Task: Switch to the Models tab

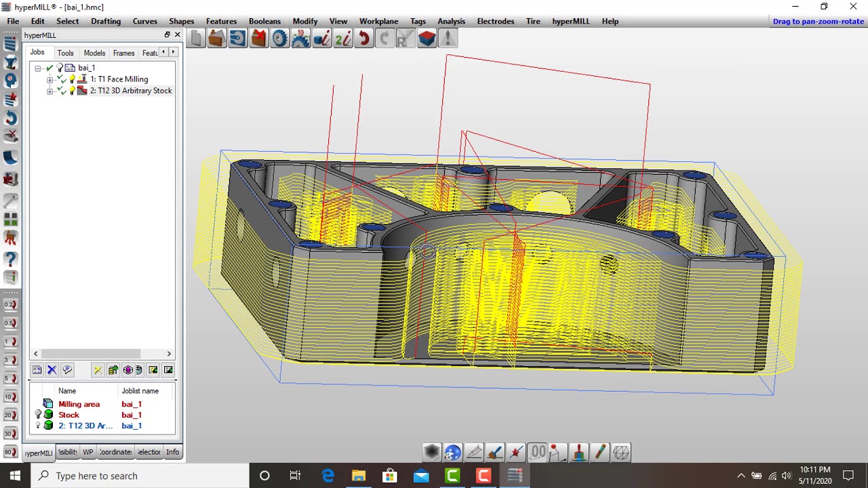Action: (94, 53)
